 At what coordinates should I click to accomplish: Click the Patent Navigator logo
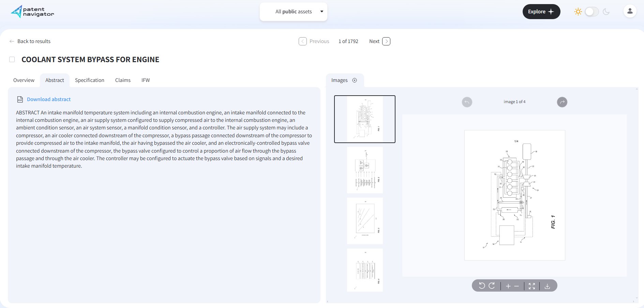[32, 11]
